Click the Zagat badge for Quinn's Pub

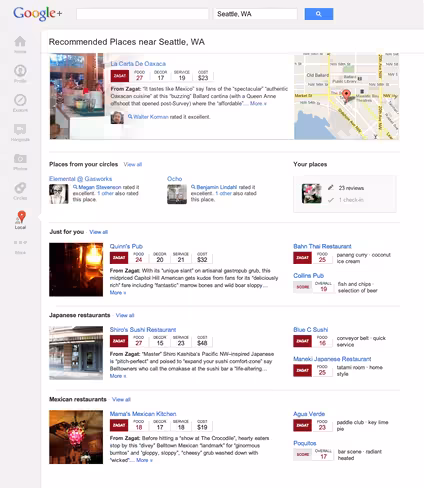119,258
